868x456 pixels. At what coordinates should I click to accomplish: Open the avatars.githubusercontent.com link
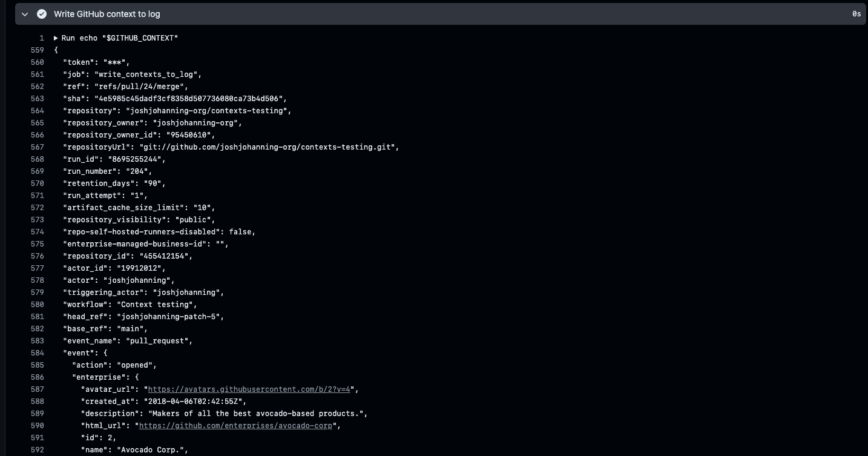pos(249,389)
